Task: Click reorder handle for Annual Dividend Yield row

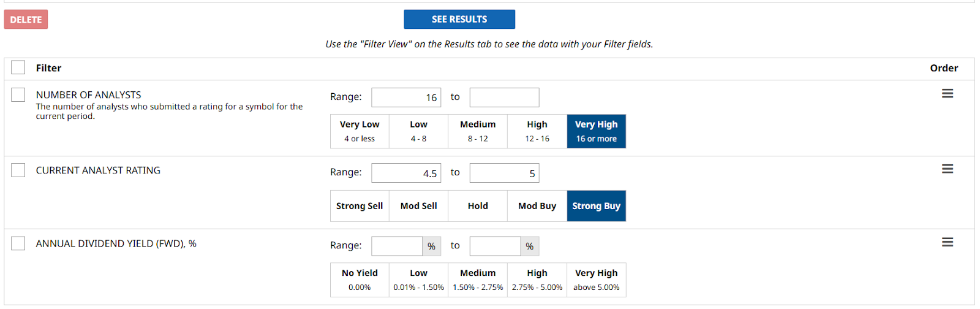Action: pyautogui.click(x=947, y=243)
